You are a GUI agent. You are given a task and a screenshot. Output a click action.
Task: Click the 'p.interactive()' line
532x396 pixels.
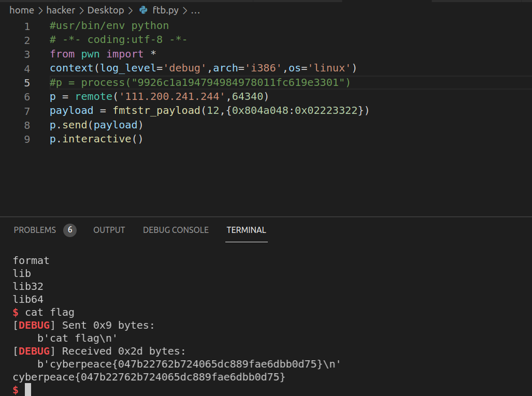(96, 139)
